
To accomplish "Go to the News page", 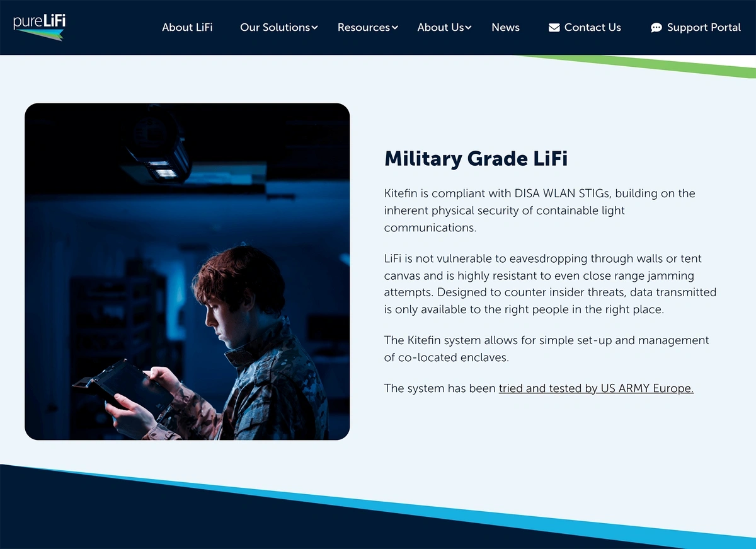I will 505,27.
